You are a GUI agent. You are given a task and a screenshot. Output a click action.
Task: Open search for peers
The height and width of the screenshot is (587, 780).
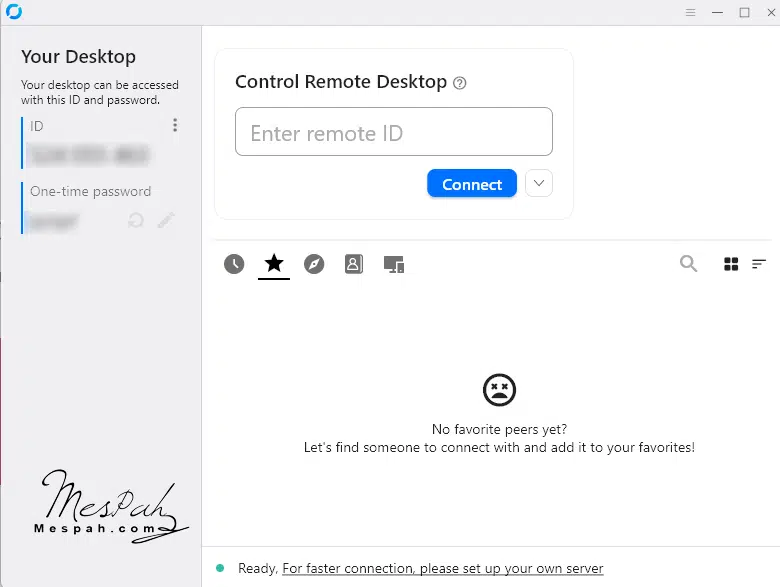pos(688,264)
